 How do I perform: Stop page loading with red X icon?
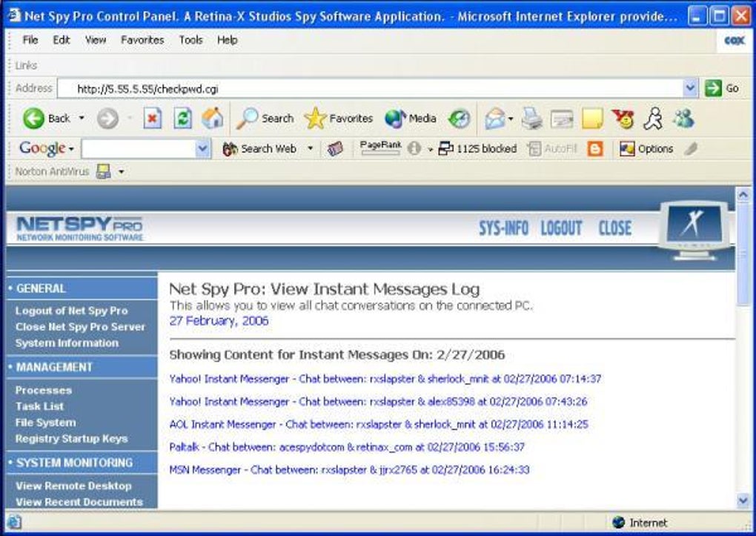153,118
